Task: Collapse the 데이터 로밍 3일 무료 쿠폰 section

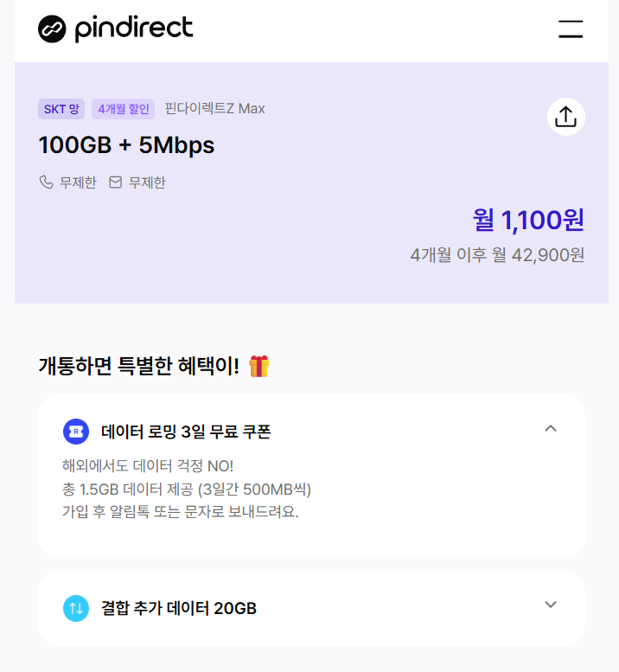Action: [x=551, y=428]
